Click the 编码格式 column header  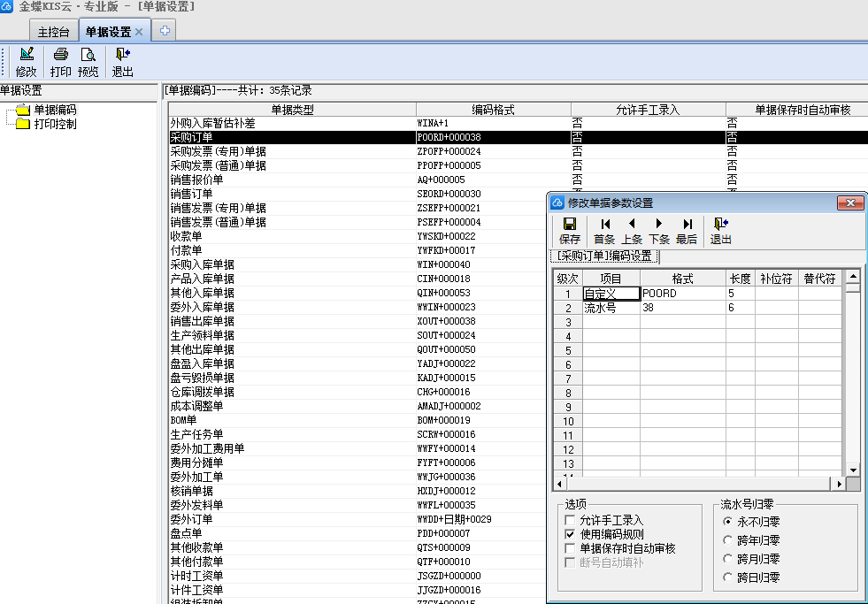[493, 110]
